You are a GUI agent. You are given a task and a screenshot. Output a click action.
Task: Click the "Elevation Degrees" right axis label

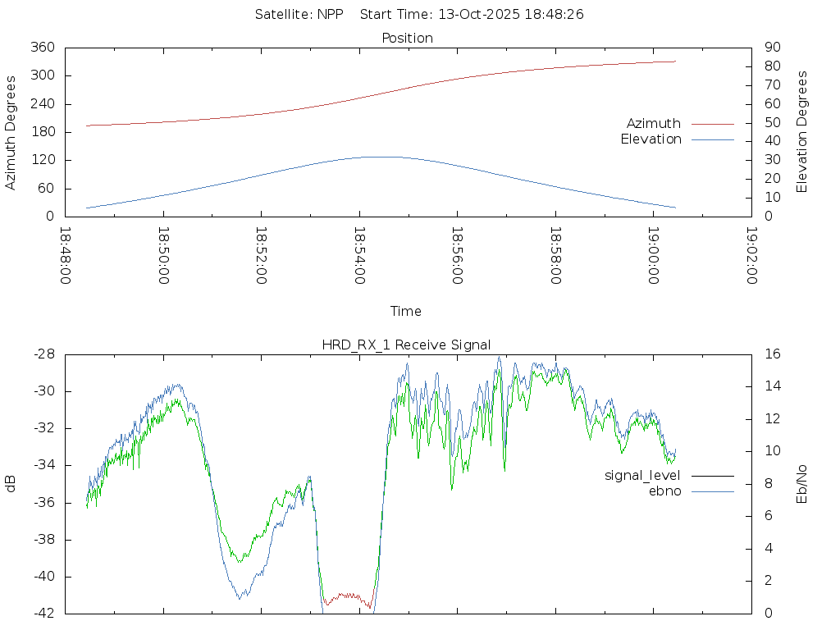(x=802, y=132)
